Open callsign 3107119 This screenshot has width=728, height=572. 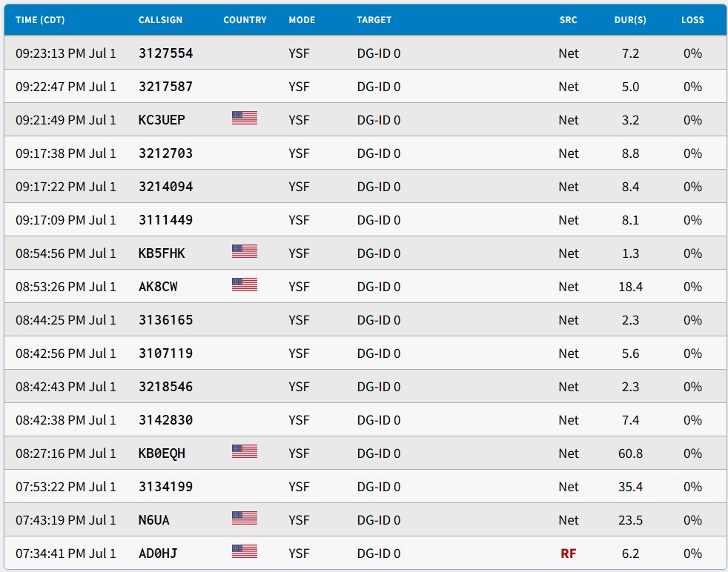click(166, 353)
